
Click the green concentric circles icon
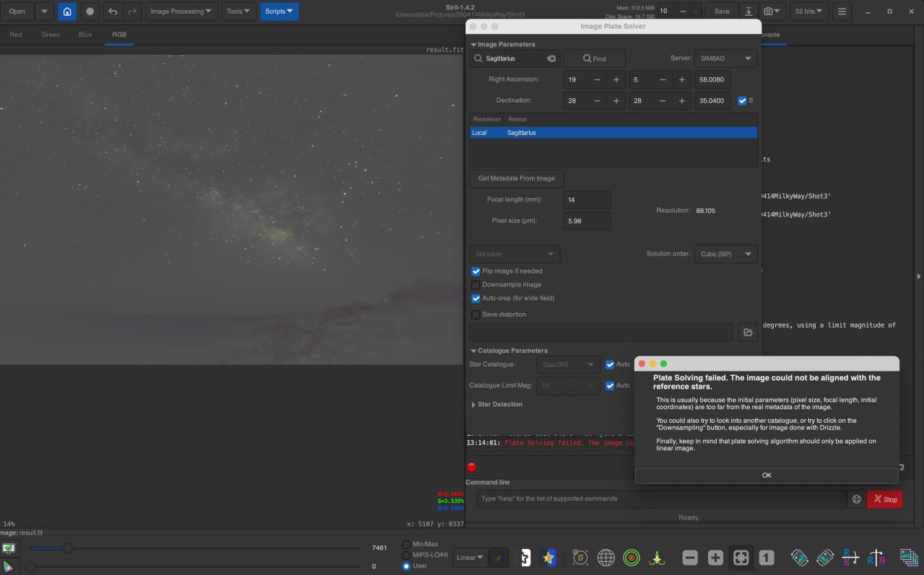[631, 557]
